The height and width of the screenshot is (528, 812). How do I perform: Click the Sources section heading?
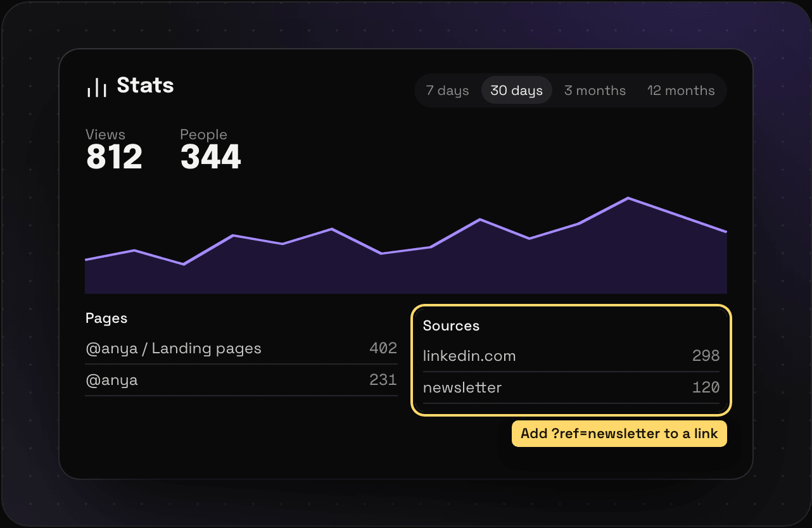pyautogui.click(x=451, y=325)
